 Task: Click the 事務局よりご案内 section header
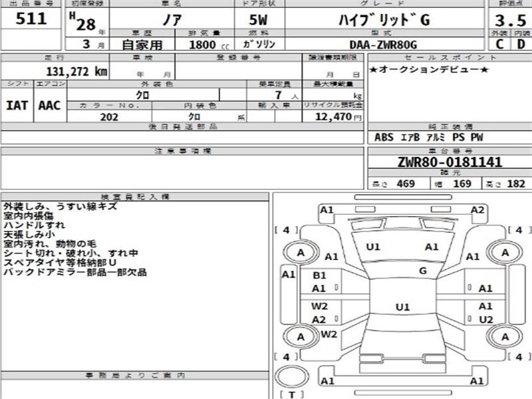pos(135,375)
